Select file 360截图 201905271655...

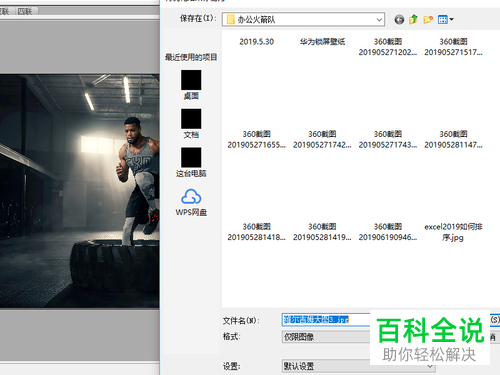click(x=256, y=139)
